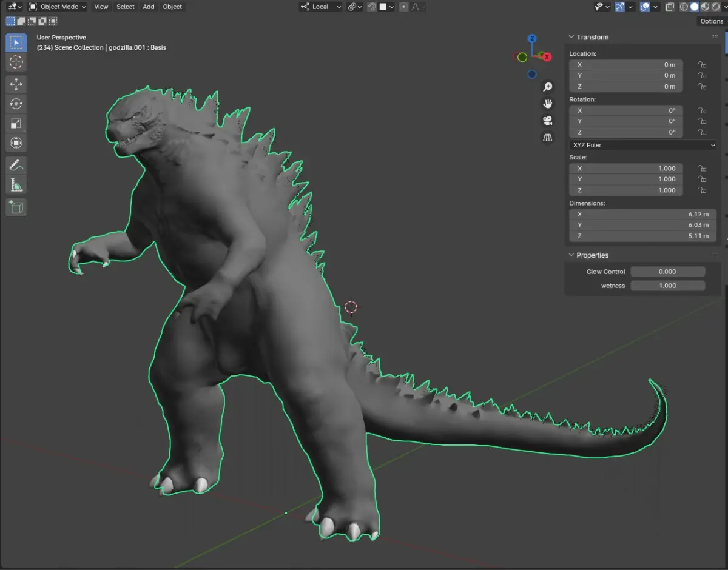Screen dimensions: 728x570
Task: Choose the Invert Selection mode icon
Action: tap(42, 21)
